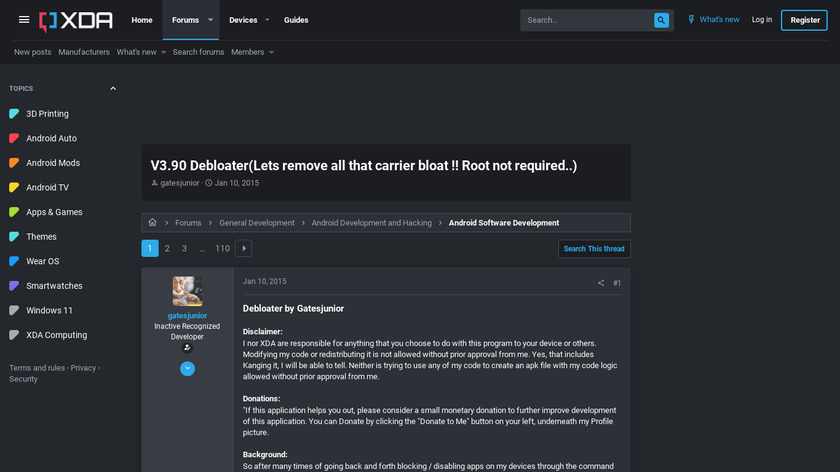Screen dimensions: 840x472
Task: Collapse the Topics sidebar section
Action: tap(113, 88)
